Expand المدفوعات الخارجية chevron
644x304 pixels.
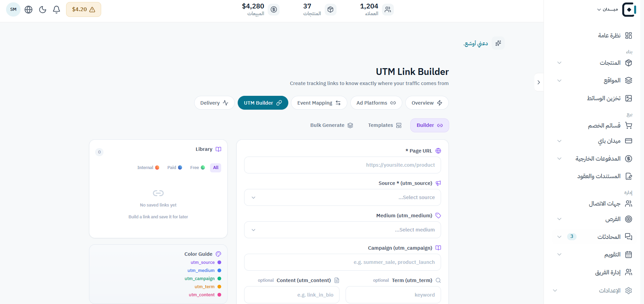[559, 159]
